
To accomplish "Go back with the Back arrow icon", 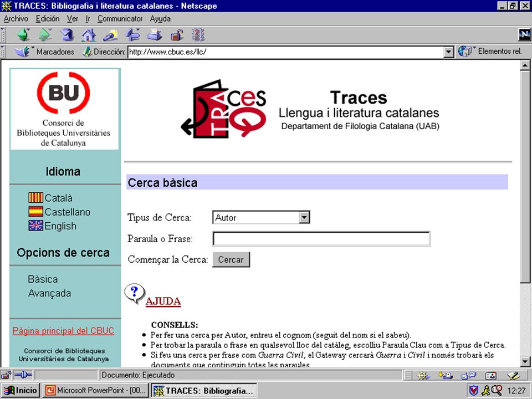I will pos(23,35).
